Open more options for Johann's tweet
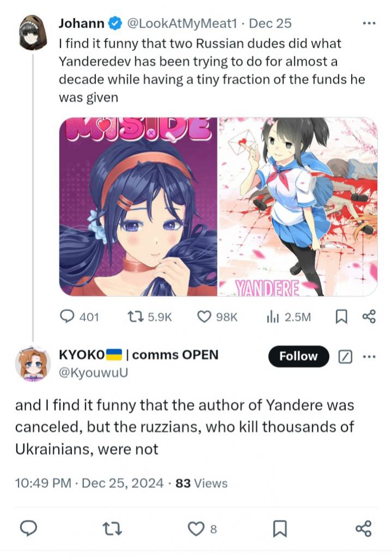The height and width of the screenshot is (558, 392). (x=369, y=23)
